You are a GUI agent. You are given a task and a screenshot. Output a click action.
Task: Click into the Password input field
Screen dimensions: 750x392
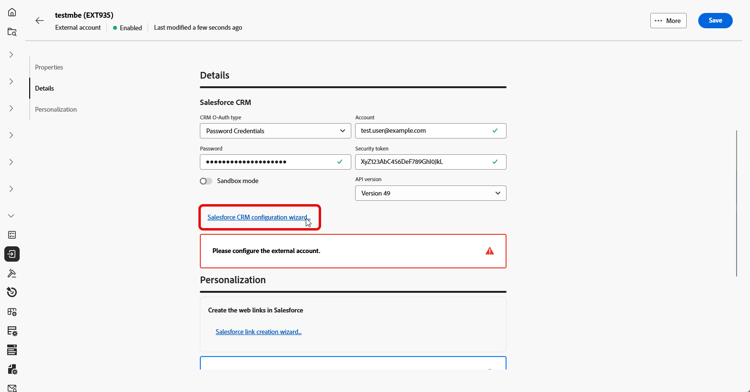tap(276, 162)
